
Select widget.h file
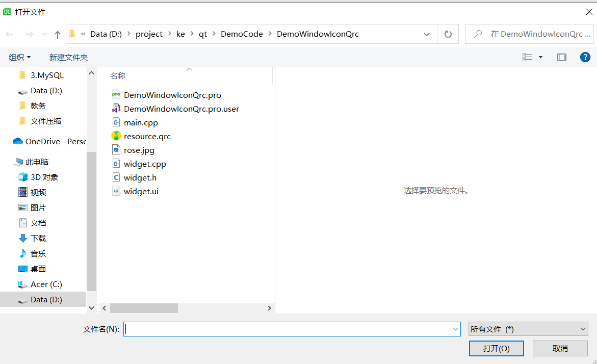[140, 177]
